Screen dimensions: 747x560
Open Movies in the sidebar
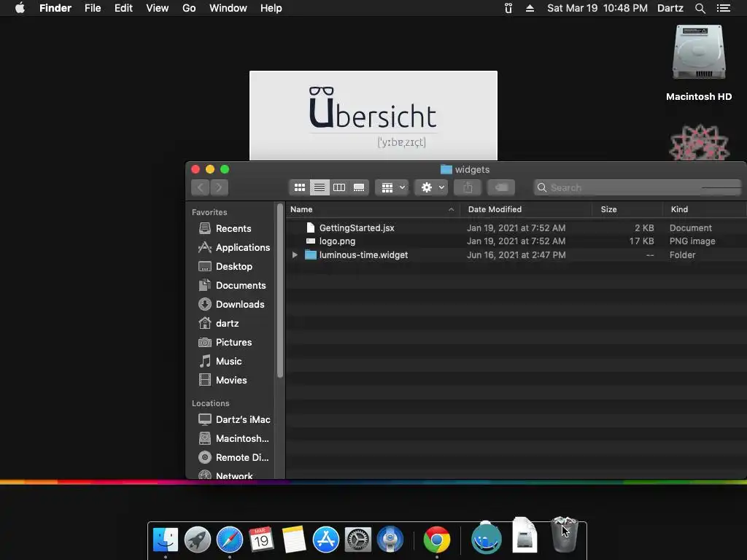233,381
